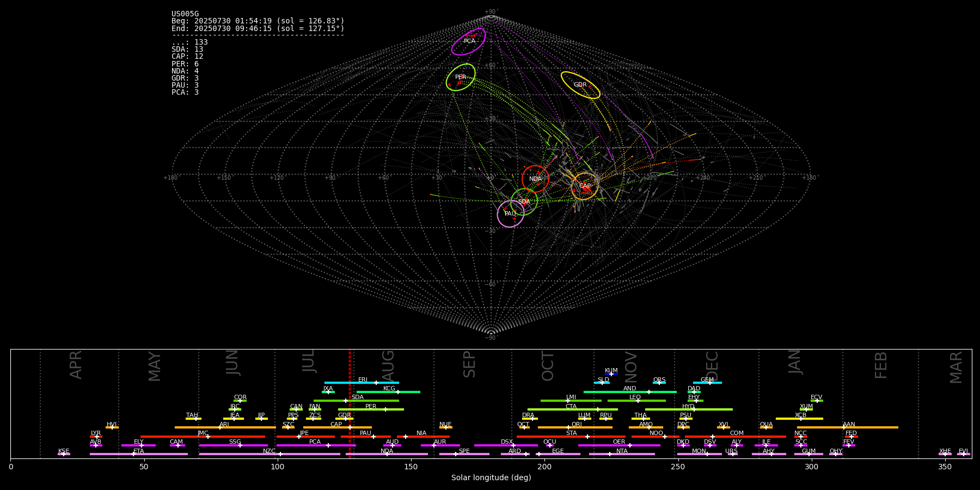Image resolution: width=980 pixels, height=490 pixels.
Task: Click the AND shower bar in timeline
Action: 630,391
